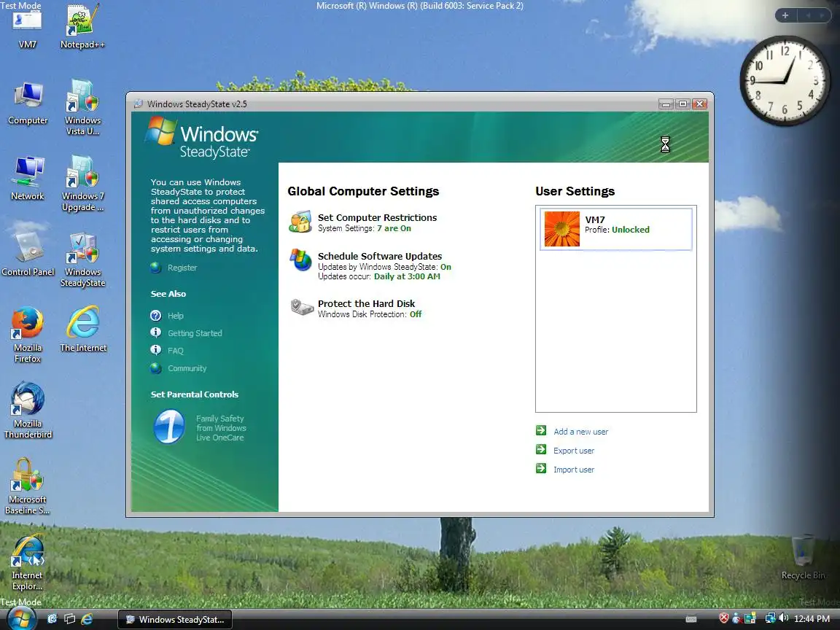
Task: Open the Getting Started link
Action: tap(195, 333)
